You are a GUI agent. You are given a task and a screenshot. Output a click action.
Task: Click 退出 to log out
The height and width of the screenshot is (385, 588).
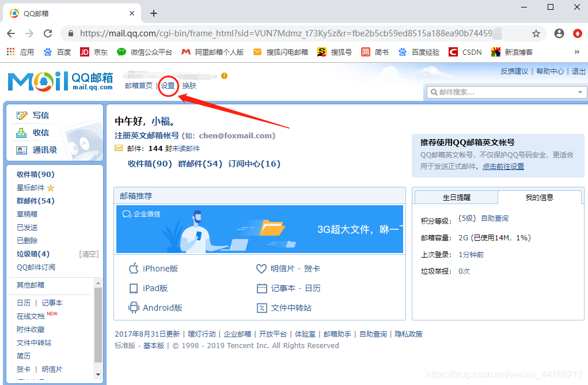click(578, 71)
